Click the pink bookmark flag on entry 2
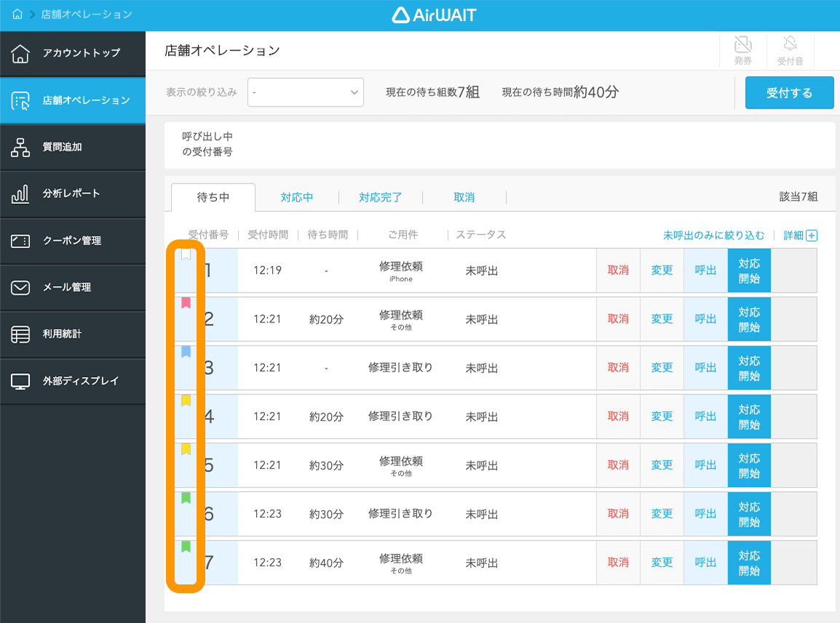 point(187,303)
